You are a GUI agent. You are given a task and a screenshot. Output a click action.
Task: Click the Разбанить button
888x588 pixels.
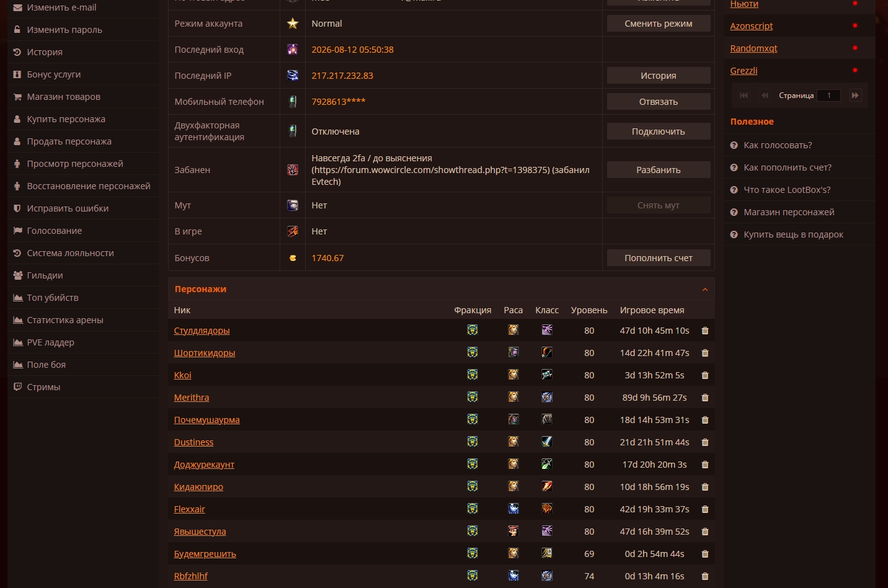click(x=659, y=170)
